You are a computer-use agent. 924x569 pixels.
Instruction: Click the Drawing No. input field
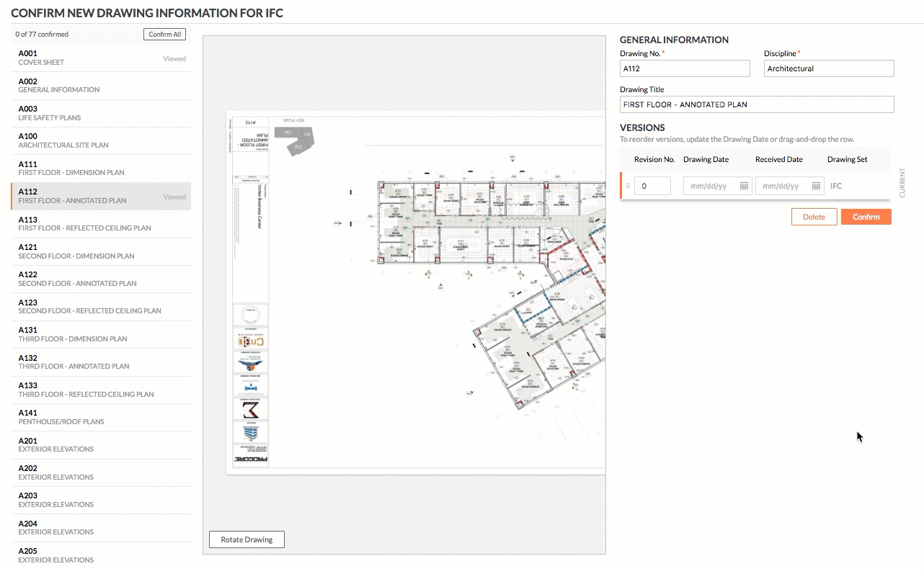coord(684,68)
